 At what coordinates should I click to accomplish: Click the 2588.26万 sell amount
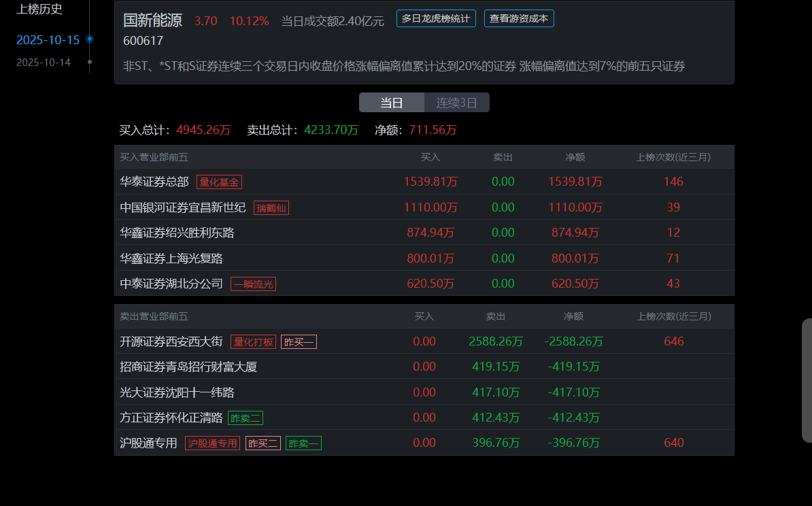coord(496,342)
